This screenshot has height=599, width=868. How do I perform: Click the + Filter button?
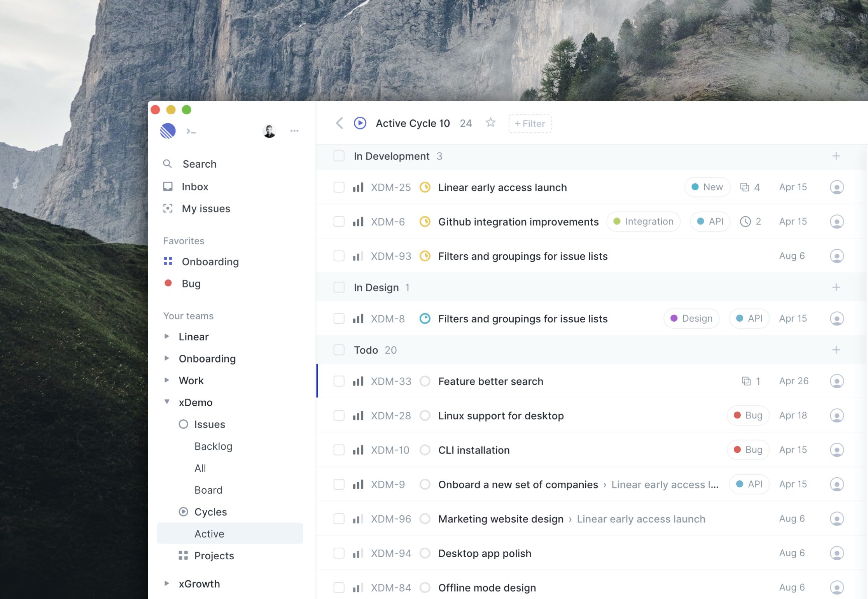tap(530, 124)
